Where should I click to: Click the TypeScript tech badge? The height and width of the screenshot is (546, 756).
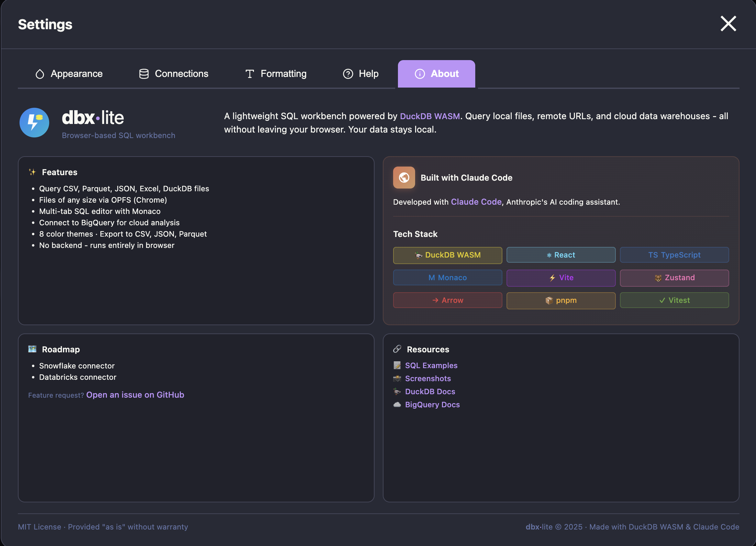click(x=674, y=255)
